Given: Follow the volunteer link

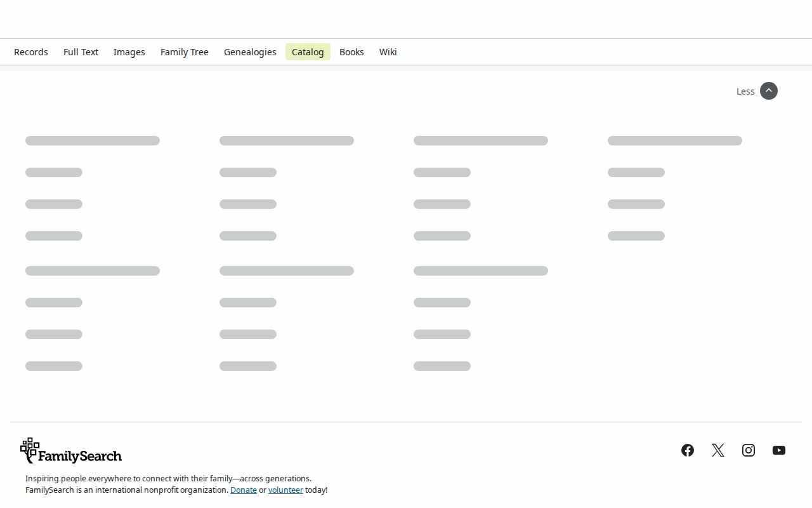Looking at the screenshot, I should (x=285, y=490).
